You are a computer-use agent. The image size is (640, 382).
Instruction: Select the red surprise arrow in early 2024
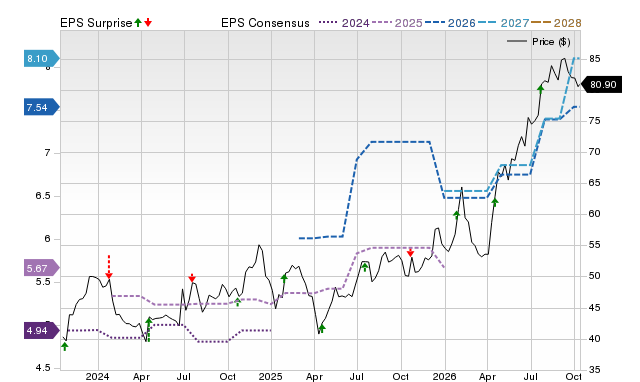point(109,267)
